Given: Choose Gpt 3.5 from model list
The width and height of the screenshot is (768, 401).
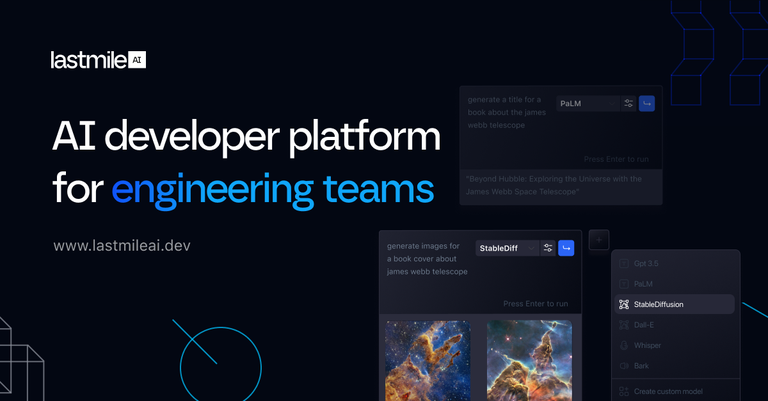Looking at the screenshot, I should tap(674, 263).
